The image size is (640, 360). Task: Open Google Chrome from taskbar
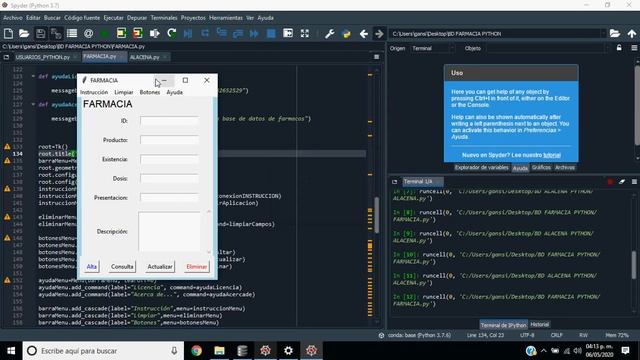(x=196, y=351)
